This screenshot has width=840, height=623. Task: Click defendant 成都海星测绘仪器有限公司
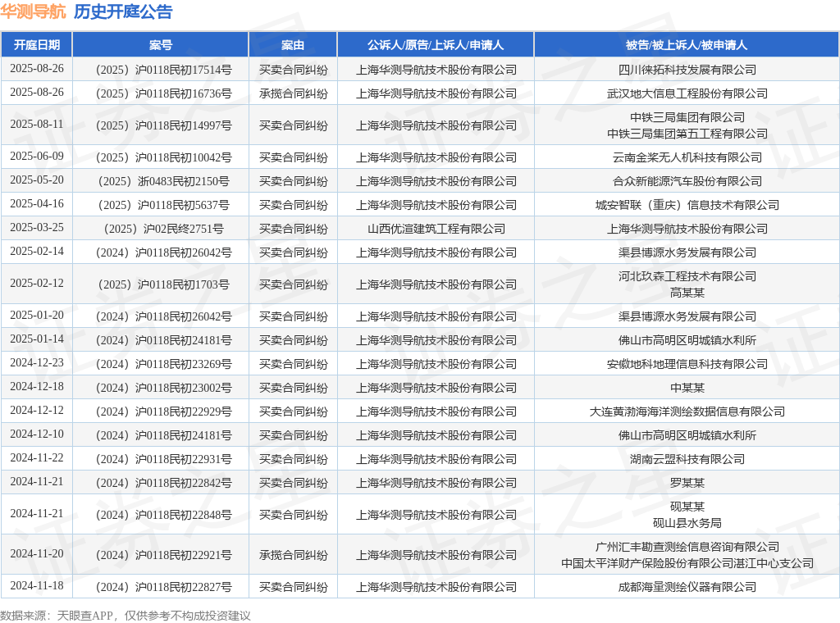click(x=687, y=587)
